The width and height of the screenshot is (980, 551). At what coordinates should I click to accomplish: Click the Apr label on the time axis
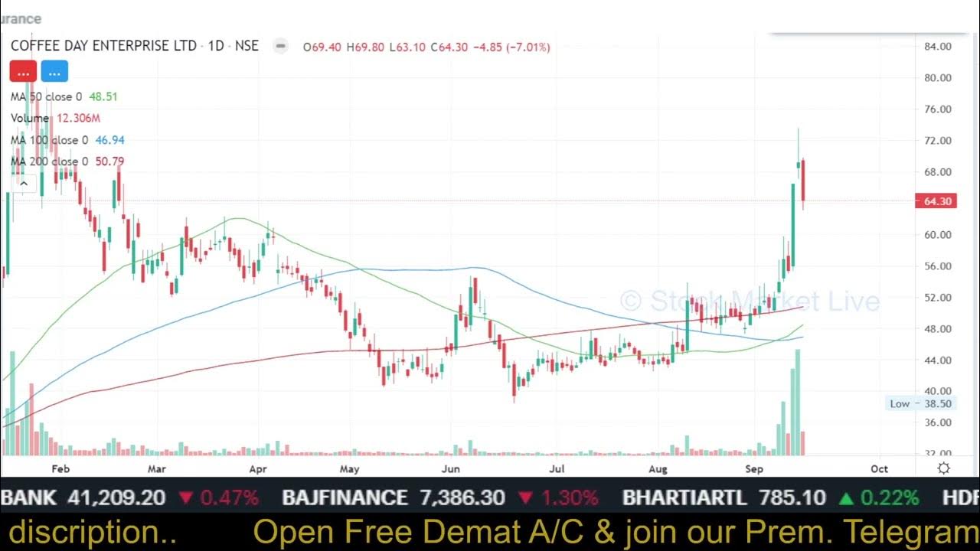pos(258,468)
